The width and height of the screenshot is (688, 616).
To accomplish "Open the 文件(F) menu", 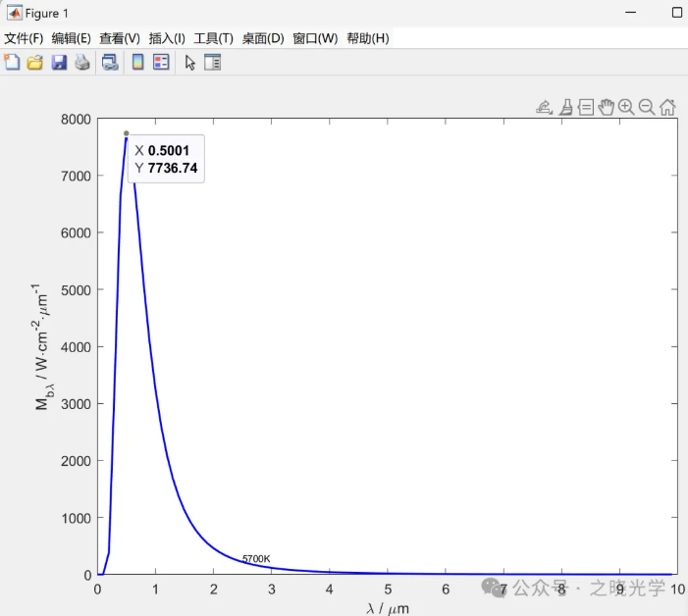I will (24, 38).
